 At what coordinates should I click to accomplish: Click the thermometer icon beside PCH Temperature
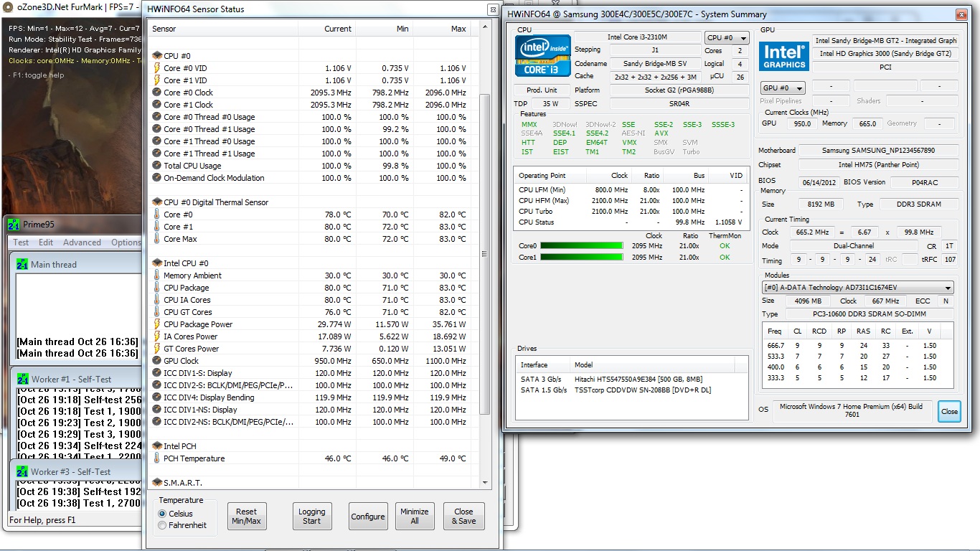pos(157,458)
